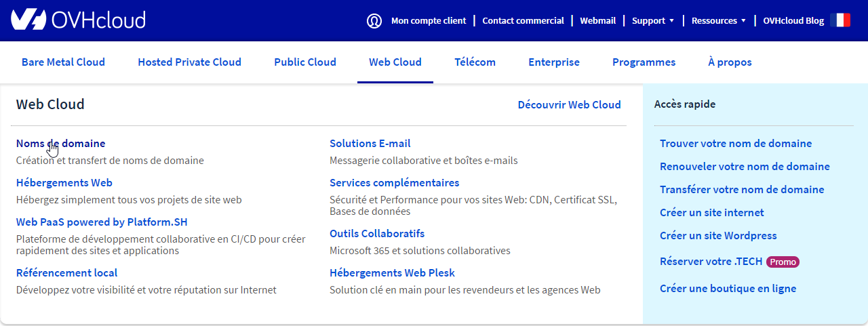Click text 'Microsoft 365 et solutions collaboratives'
Viewport: 868px width, 326px height.
coord(420,251)
